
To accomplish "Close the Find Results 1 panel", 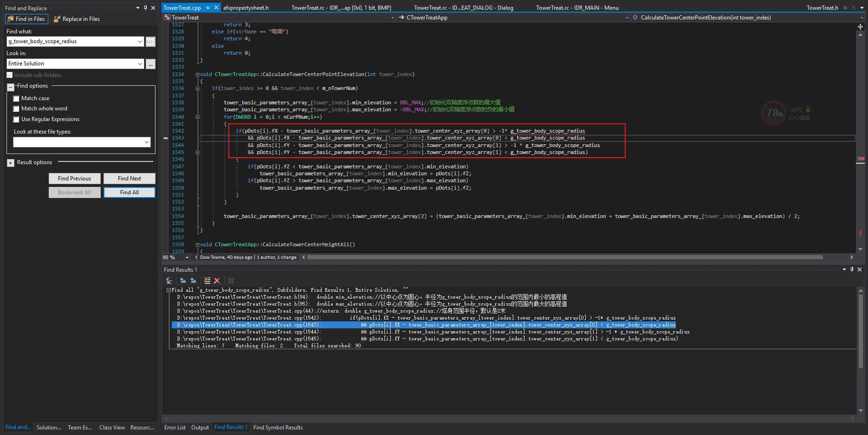I will click(x=860, y=269).
